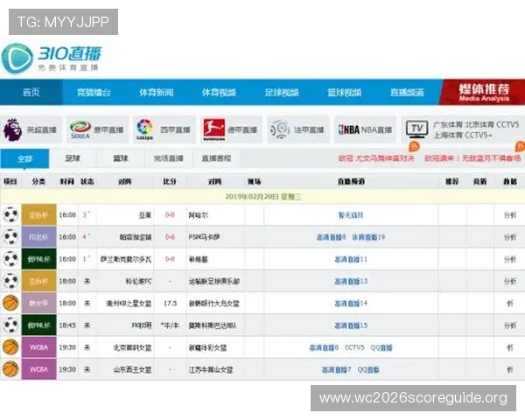Click 俄FNL杯 label in 18:45 row

tap(38, 325)
